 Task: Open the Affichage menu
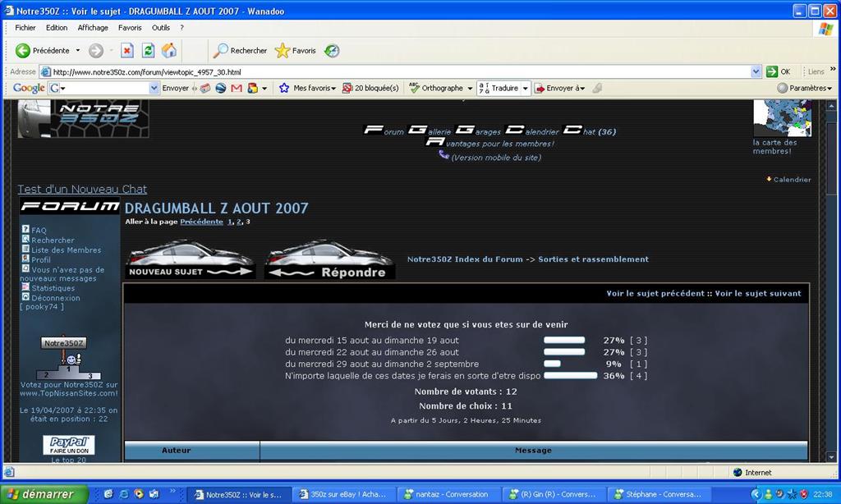coord(93,27)
